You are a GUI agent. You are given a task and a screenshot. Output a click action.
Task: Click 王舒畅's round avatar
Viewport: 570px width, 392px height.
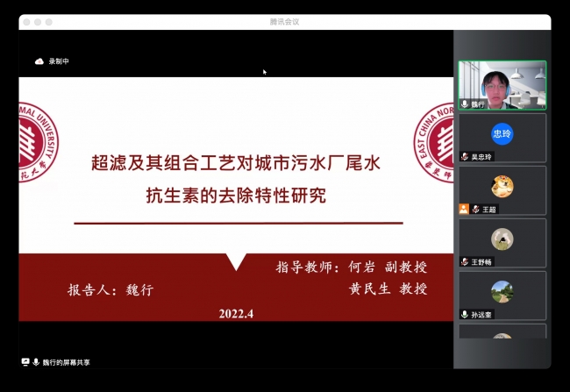(x=502, y=239)
